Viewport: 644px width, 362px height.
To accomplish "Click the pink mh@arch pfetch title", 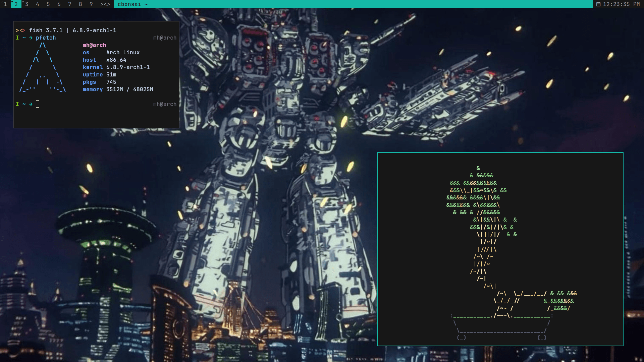I will [94, 45].
